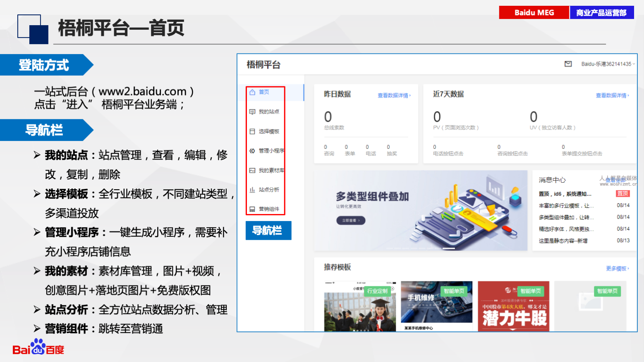
Task: Click the PV（页面浏览次数）label
Action: click(x=456, y=128)
